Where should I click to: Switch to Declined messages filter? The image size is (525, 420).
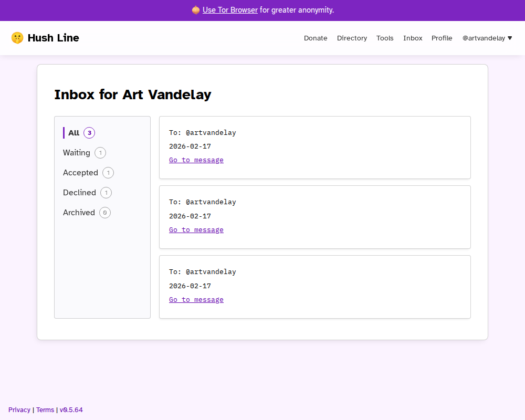point(79,193)
